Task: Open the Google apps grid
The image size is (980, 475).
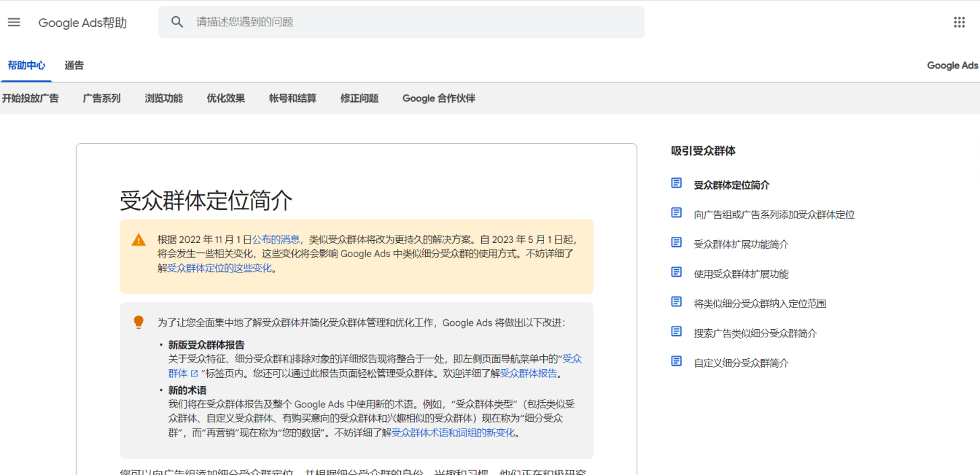Action: [x=959, y=22]
